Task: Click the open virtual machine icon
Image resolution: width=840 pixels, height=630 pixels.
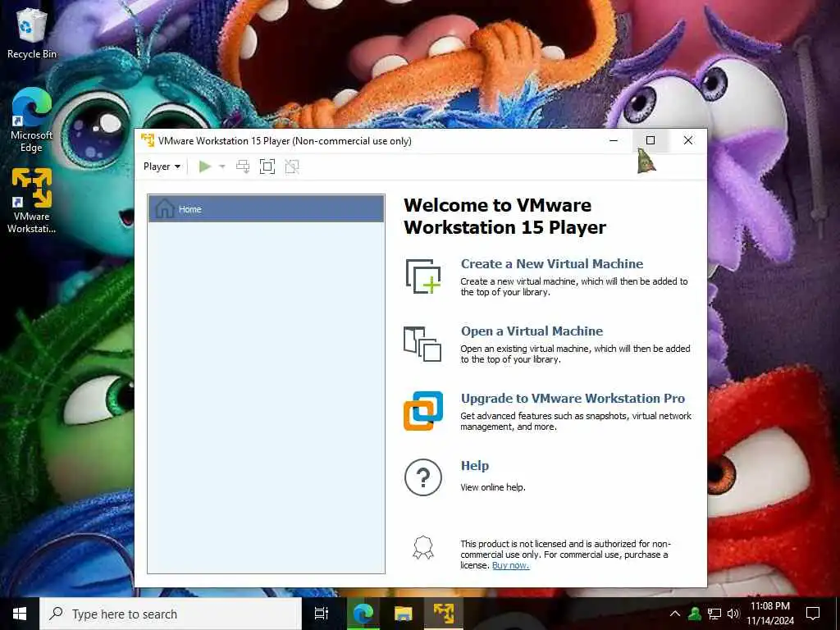Action: [422, 344]
